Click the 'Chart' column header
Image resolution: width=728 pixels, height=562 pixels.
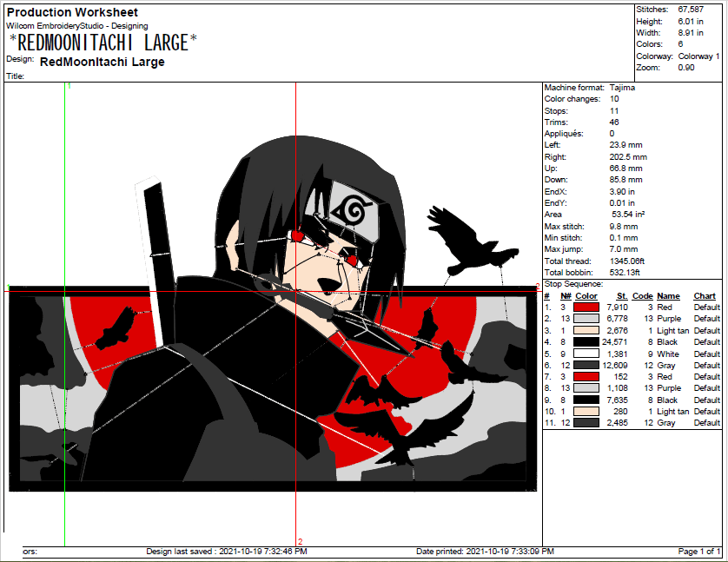705,296
